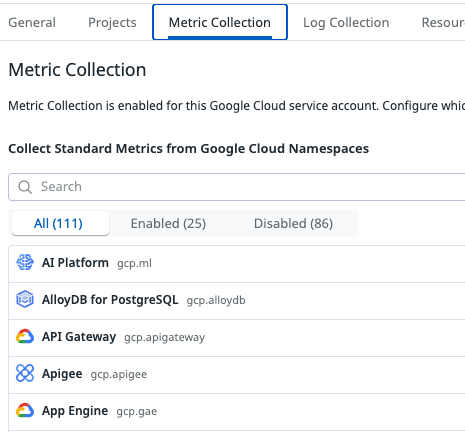Click the AlloyDB for PostgreSQL hexagon icon
Screen dimensions: 465x432
pos(25,299)
